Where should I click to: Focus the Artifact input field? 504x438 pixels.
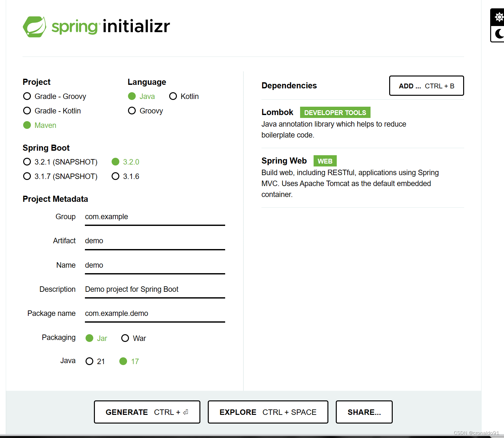tap(155, 241)
